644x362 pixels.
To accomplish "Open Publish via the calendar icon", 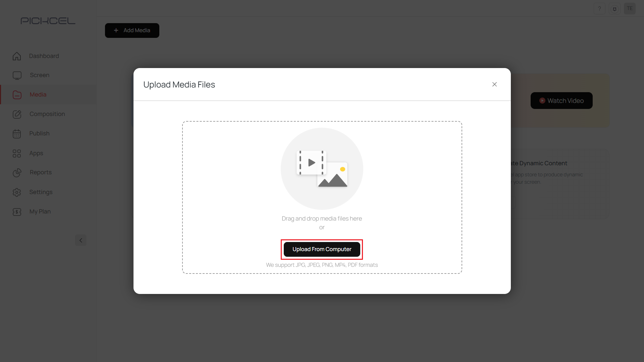I will [x=17, y=133].
